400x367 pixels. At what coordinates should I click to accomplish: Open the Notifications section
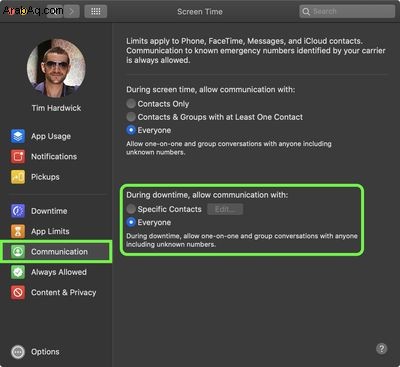click(54, 157)
